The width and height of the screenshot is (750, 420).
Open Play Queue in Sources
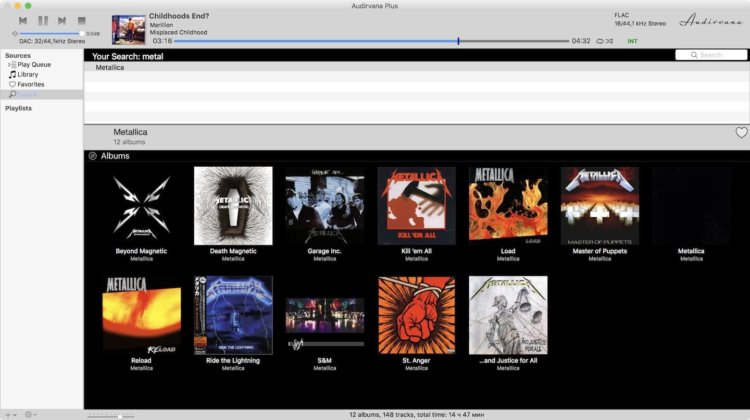click(34, 65)
